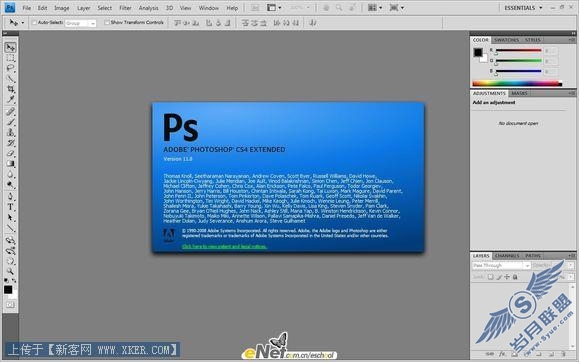Open the Filter menu

125,8
